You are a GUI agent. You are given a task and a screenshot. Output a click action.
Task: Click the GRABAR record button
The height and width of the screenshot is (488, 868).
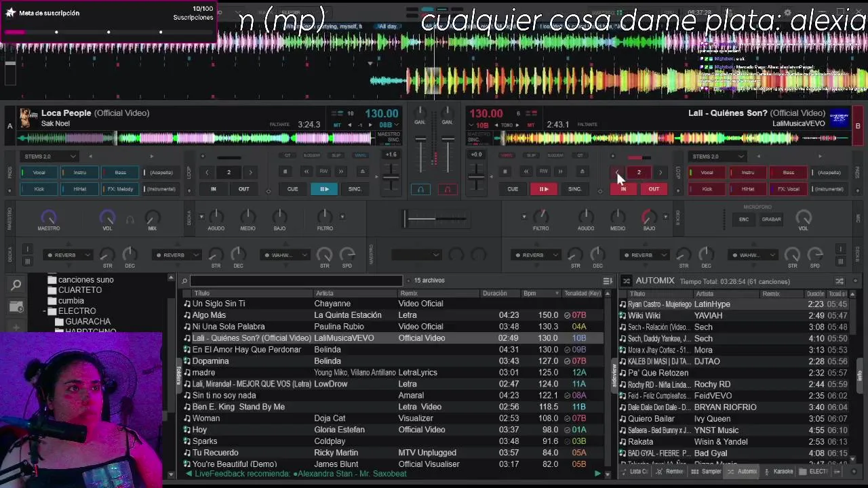(771, 220)
